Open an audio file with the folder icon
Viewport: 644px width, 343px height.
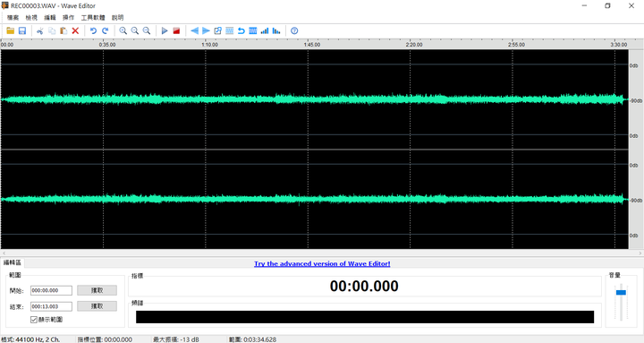pyautogui.click(x=10, y=30)
